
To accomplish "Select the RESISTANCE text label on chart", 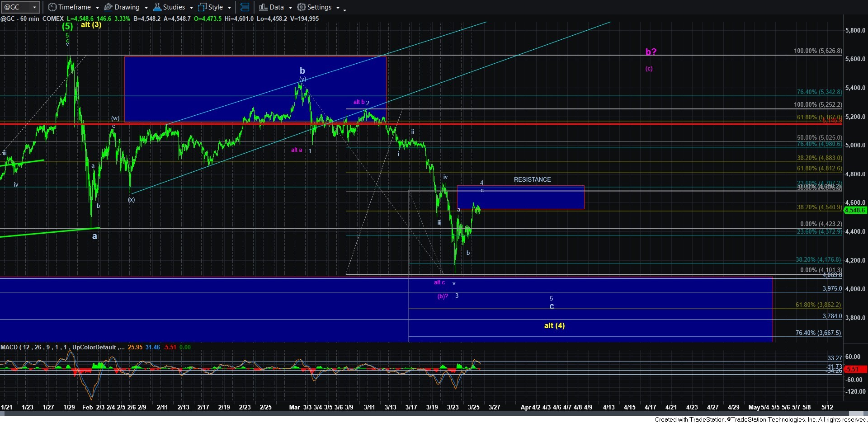I will [x=532, y=179].
